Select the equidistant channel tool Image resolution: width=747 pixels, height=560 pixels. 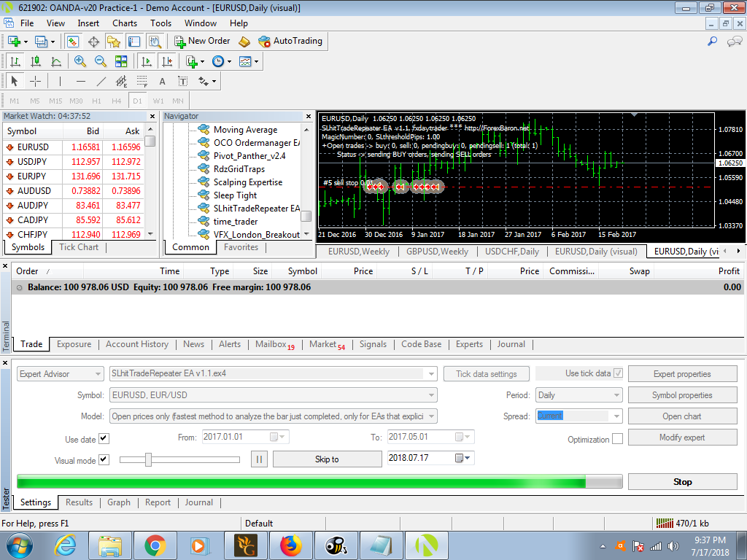coord(122,82)
